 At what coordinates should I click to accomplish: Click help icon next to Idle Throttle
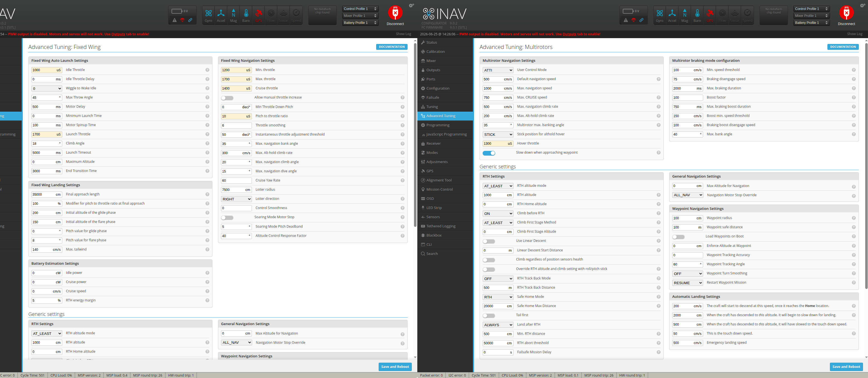click(207, 70)
